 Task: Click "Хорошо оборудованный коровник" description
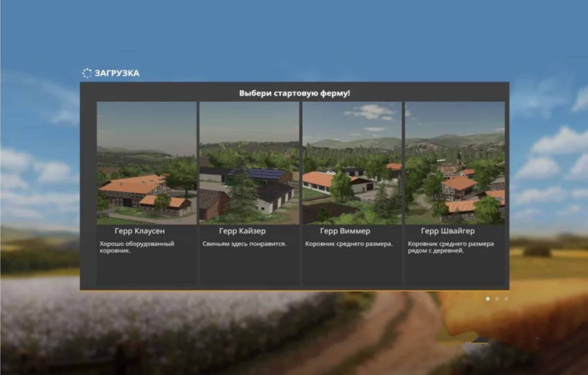coord(137,247)
